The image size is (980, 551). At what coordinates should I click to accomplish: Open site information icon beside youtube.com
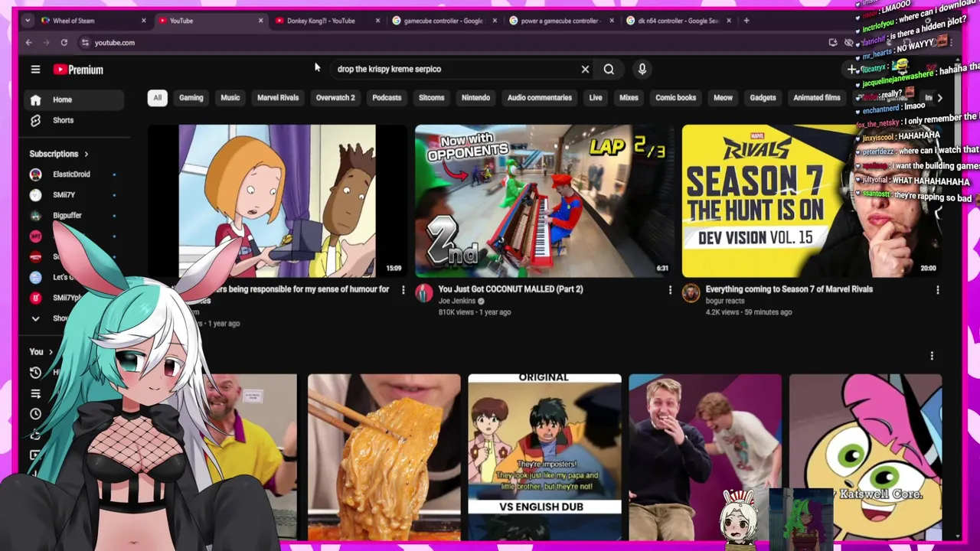pos(85,43)
